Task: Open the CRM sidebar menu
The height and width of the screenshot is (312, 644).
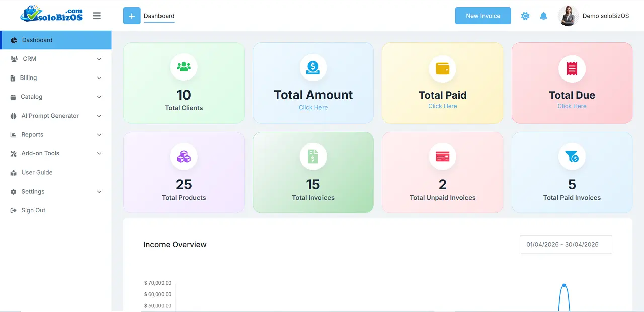Action: point(56,59)
